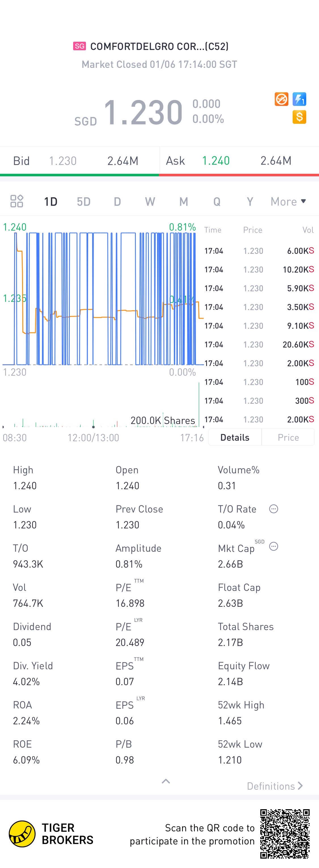Image resolution: width=319 pixels, height=868 pixels.
Task: Select the 5D chart tab
Action: tap(83, 202)
